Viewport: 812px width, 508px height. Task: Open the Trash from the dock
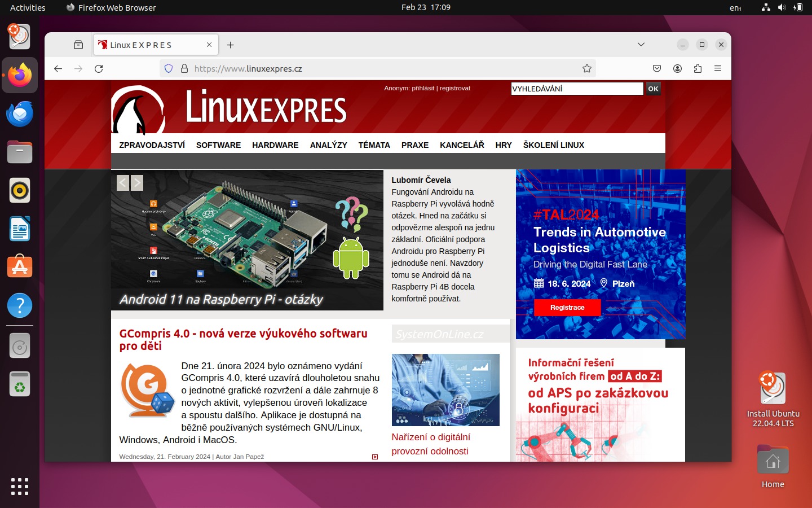pos(20,384)
